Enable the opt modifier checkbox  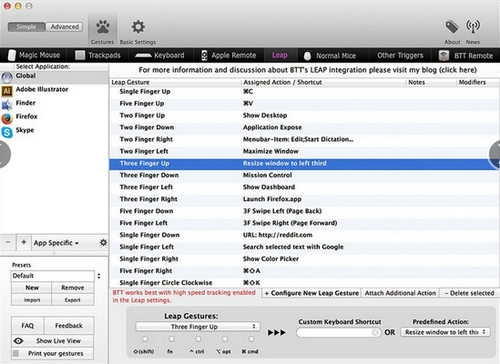(x=225, y=339)
